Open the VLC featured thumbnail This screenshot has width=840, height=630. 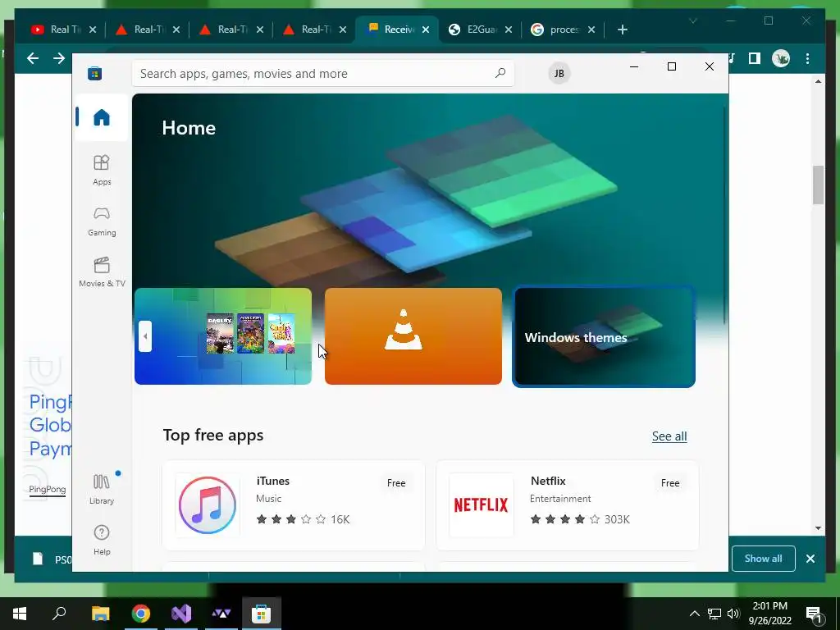(413, 336)
